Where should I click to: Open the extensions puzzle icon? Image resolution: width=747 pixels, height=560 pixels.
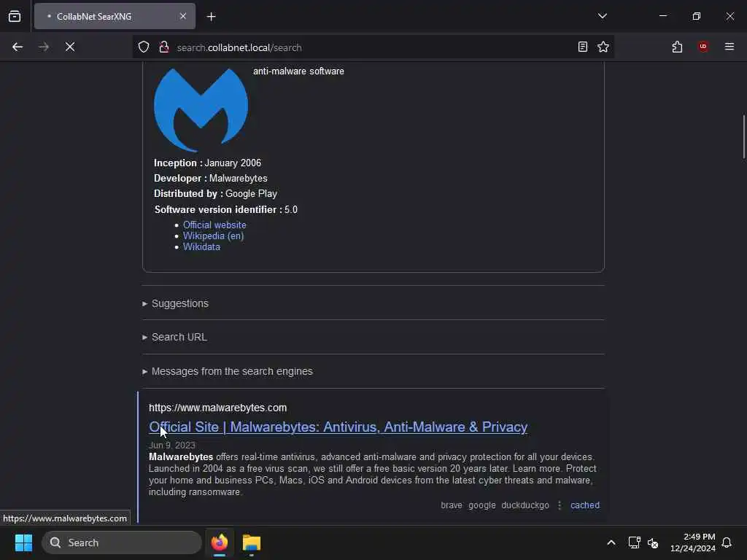click(x=677, y=47)
